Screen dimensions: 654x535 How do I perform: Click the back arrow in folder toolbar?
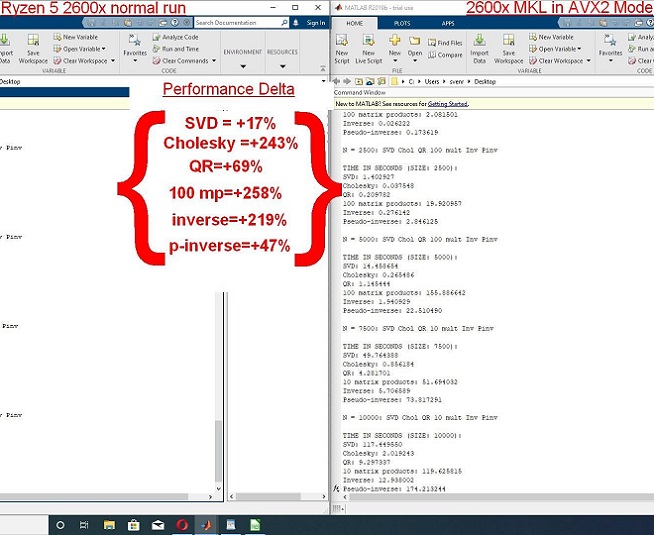(x=338, y=81)
